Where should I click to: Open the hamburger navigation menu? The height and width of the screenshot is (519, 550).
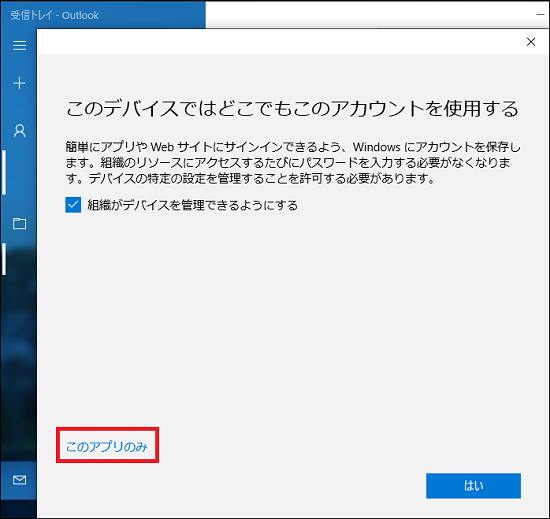click(19, 45)
